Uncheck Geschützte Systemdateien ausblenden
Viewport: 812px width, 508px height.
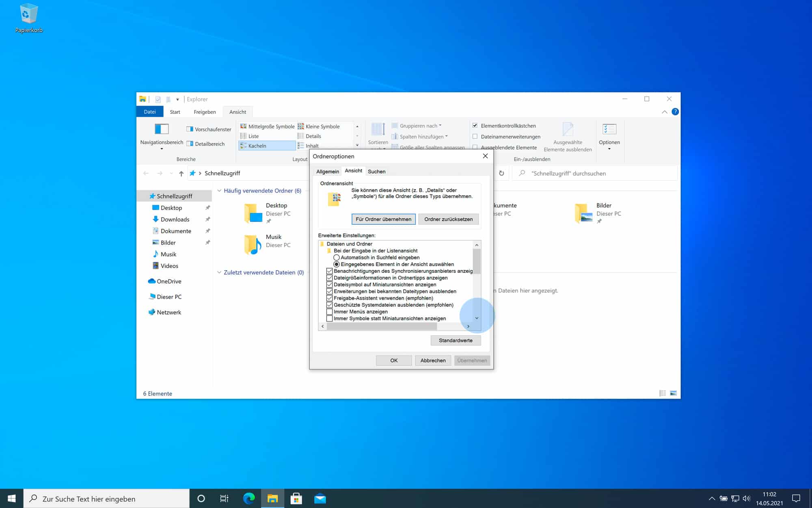[330, 305]
